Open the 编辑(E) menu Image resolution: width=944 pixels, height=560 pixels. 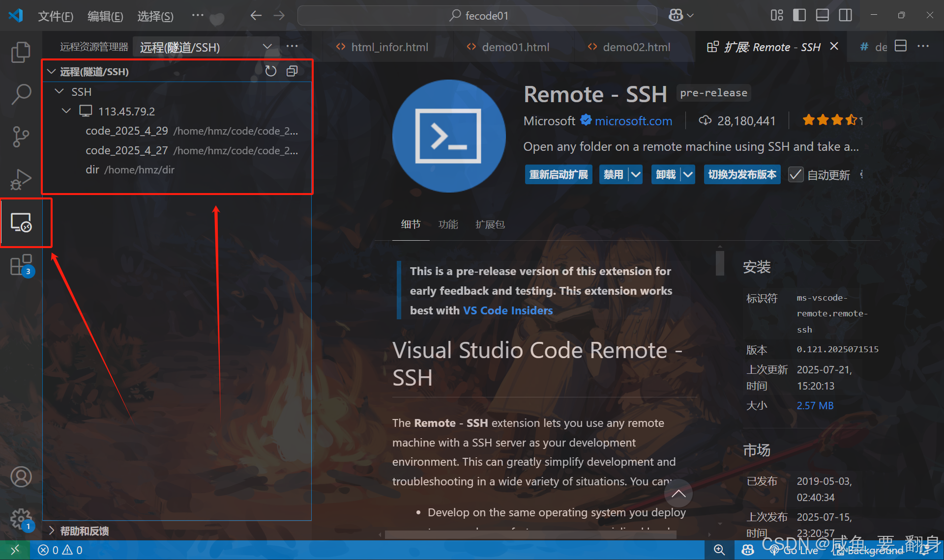point(105,16)
